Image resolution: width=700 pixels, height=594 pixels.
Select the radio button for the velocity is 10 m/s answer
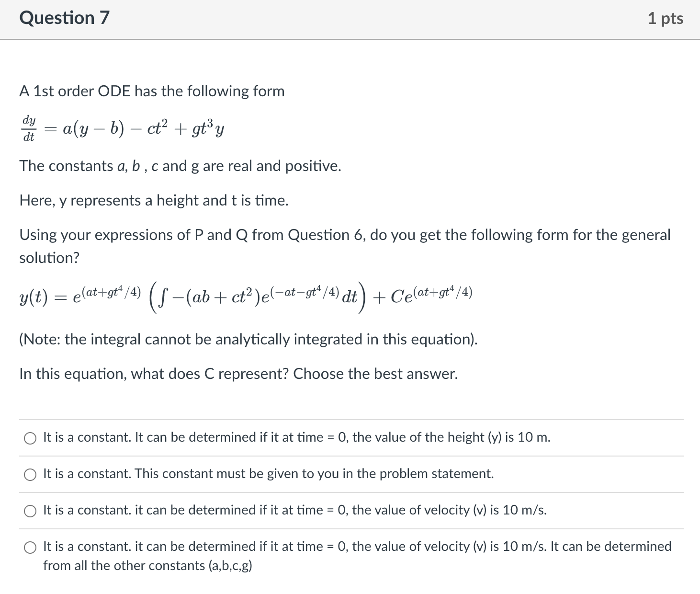(30, 511)
